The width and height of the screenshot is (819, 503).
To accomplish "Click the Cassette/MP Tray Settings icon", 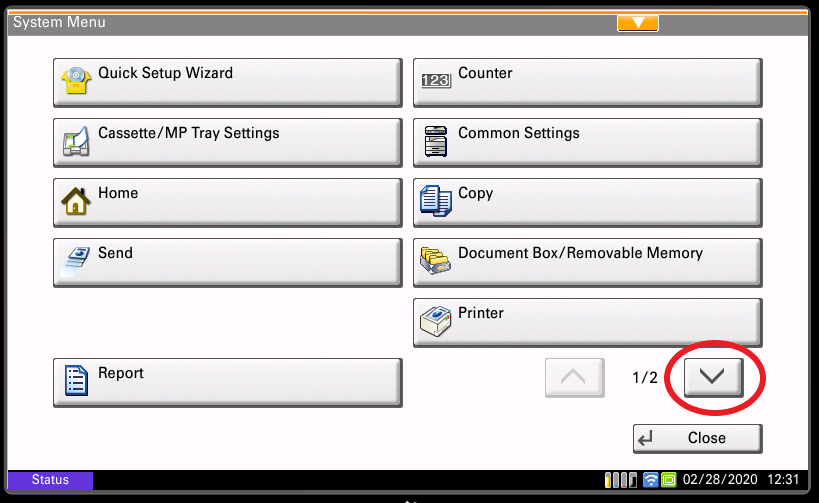I will [x=76, y=141].
